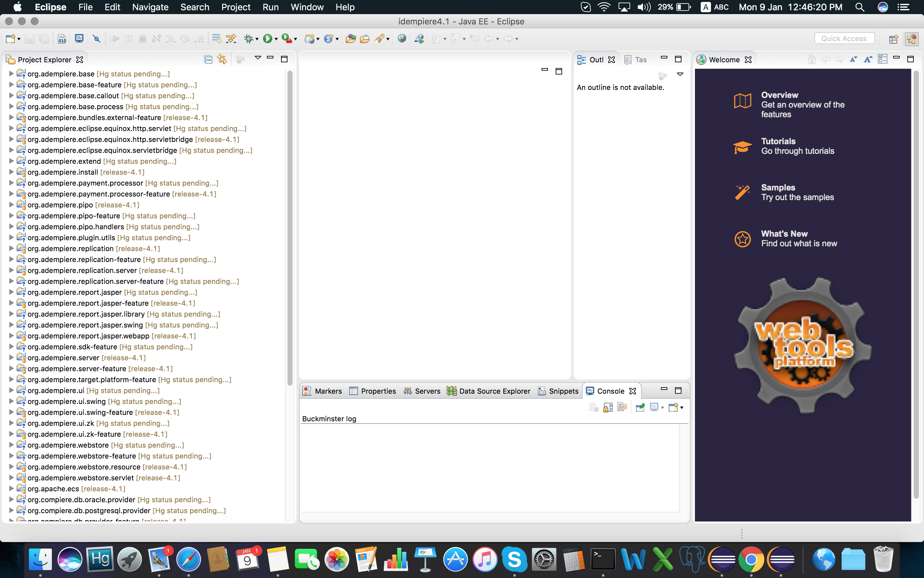Click Launch Web Service Explorer icon
924x578 pixels.
(x=419, y=39)
